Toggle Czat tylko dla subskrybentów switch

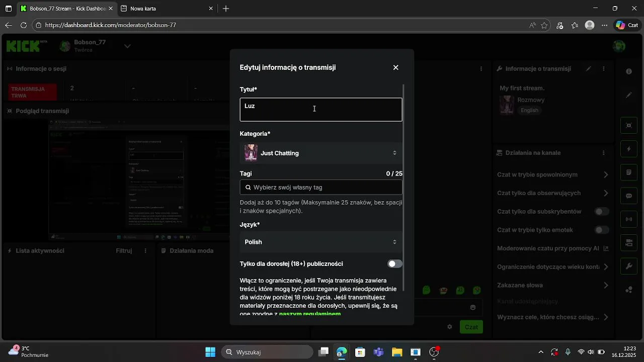pos(602,212)
